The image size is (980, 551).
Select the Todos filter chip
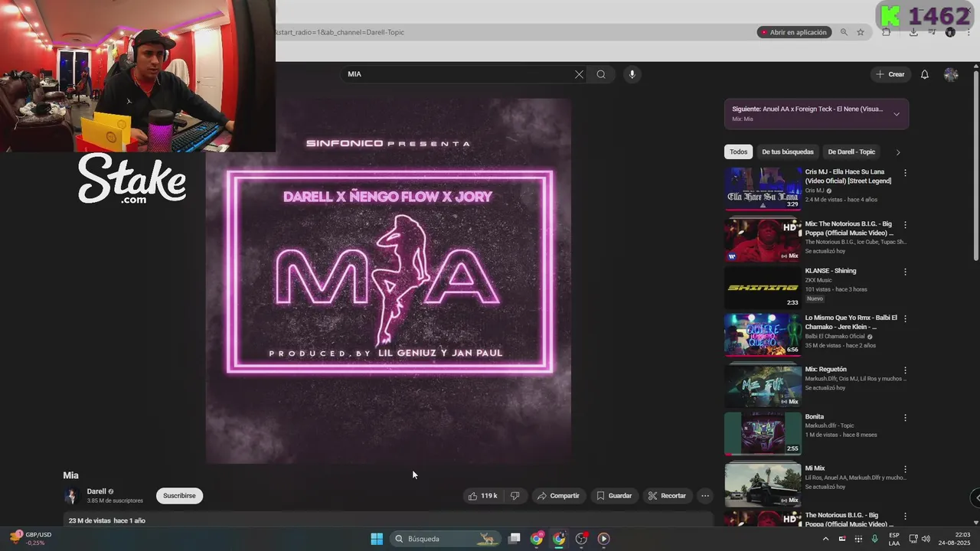pos(738,152)
